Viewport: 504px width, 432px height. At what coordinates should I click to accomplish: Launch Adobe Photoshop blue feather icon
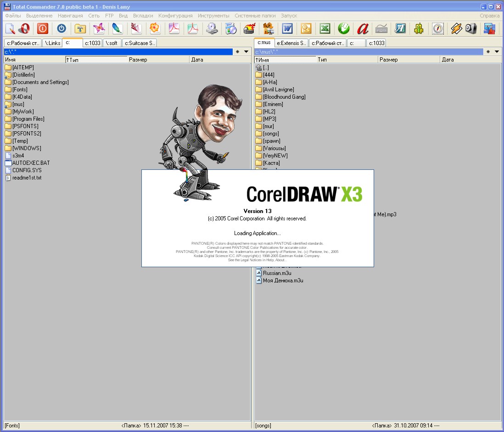click(x=118, y=28)
